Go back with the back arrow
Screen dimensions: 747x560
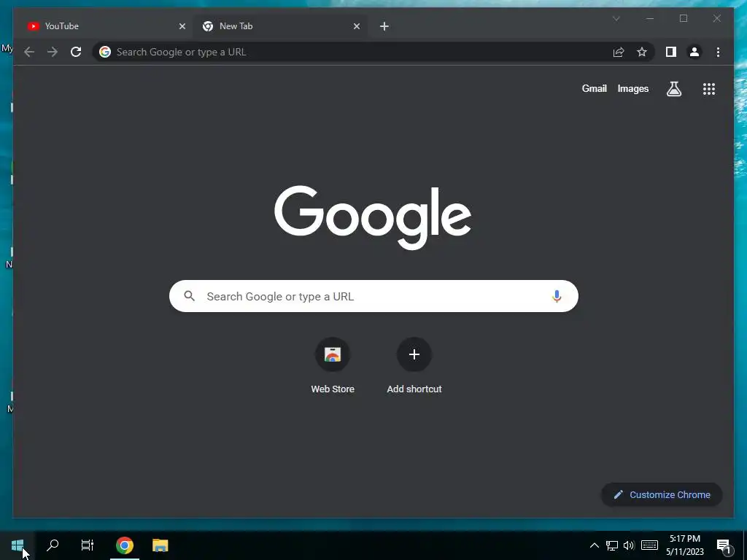tap(29, 52)
